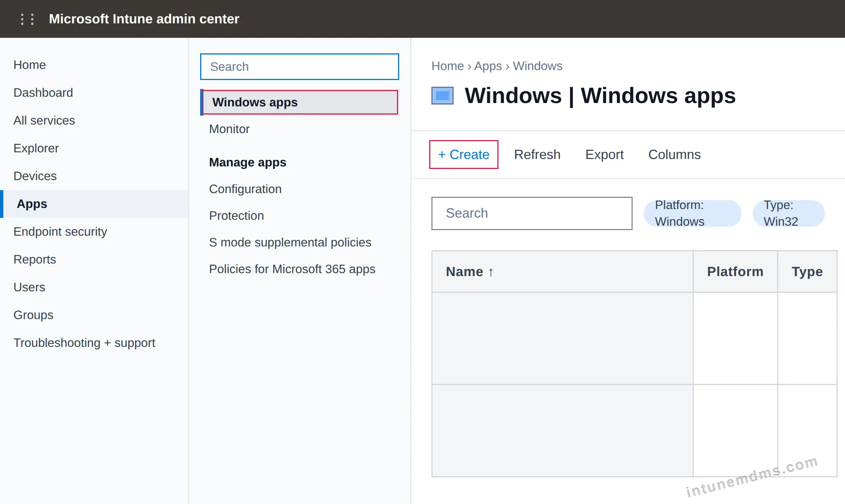Screen dimensions: 845x504
Task: Click Apps in the breadcrumb
Action: coord(488,66)
